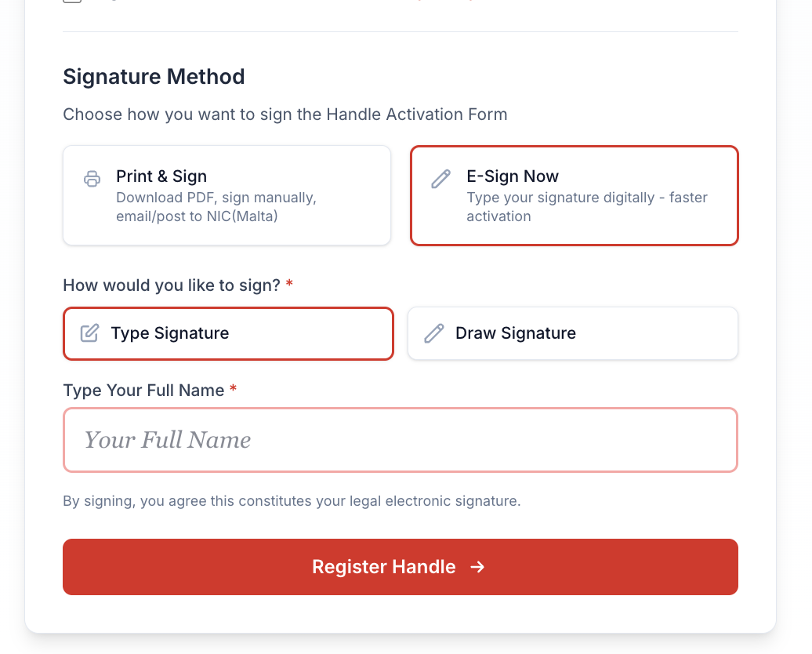Select the Print & Sign signature method
812x654 pixels.
pos(227,194)
